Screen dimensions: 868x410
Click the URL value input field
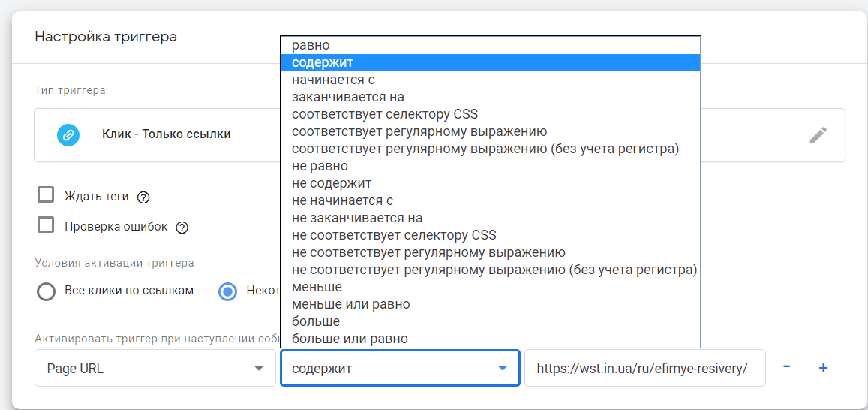coord(645,368)
